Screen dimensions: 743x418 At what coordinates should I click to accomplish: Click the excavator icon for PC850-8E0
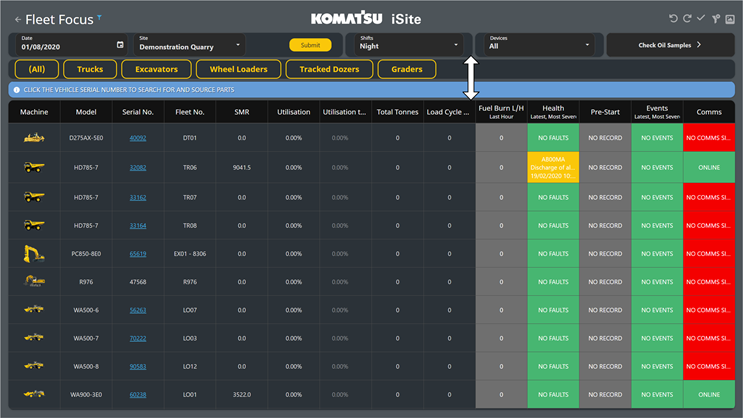coord(34,254)
